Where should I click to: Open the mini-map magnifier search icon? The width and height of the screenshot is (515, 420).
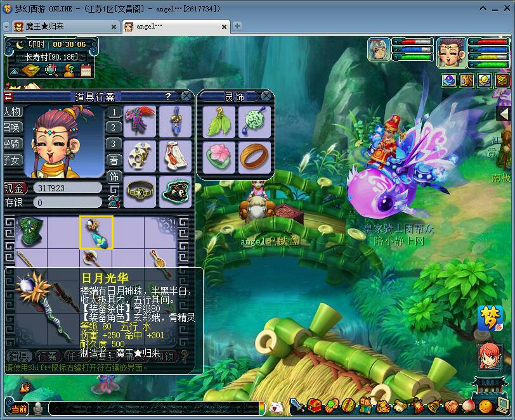(51, 70)
